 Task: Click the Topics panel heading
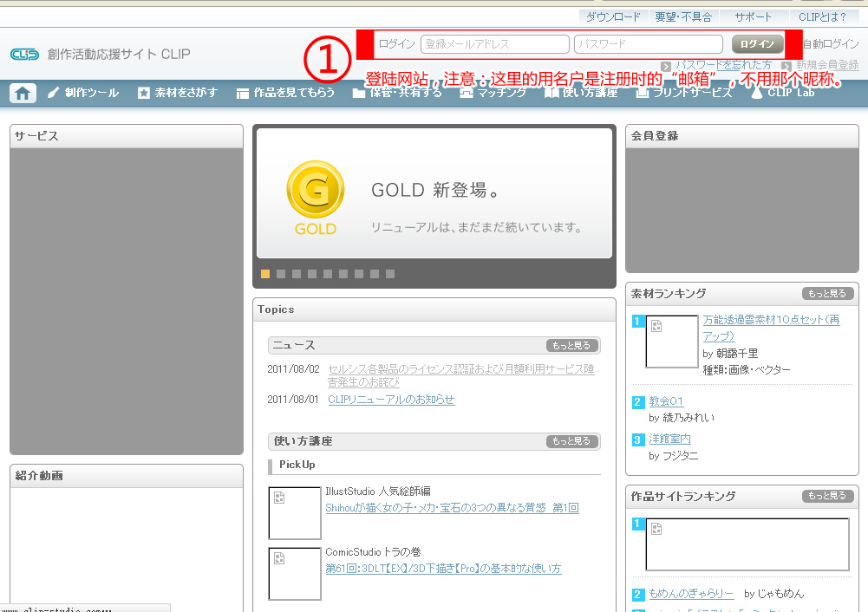276,309
